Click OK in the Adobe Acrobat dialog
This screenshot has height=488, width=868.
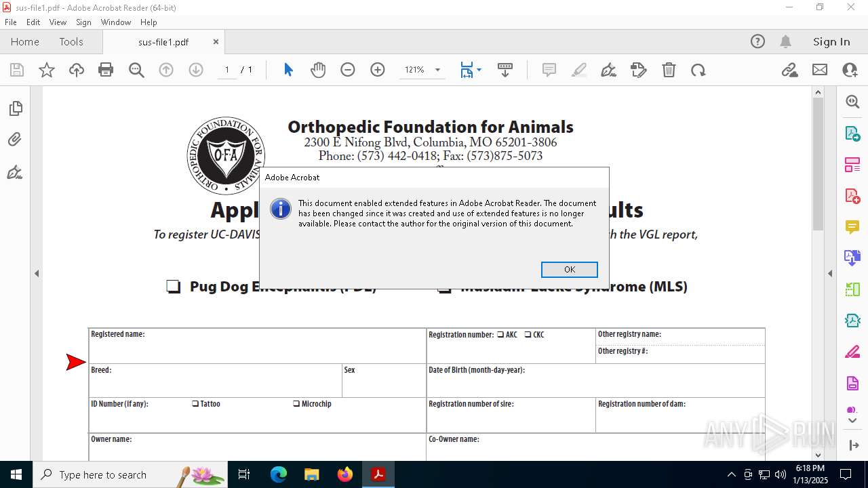[x=570, y=270]
